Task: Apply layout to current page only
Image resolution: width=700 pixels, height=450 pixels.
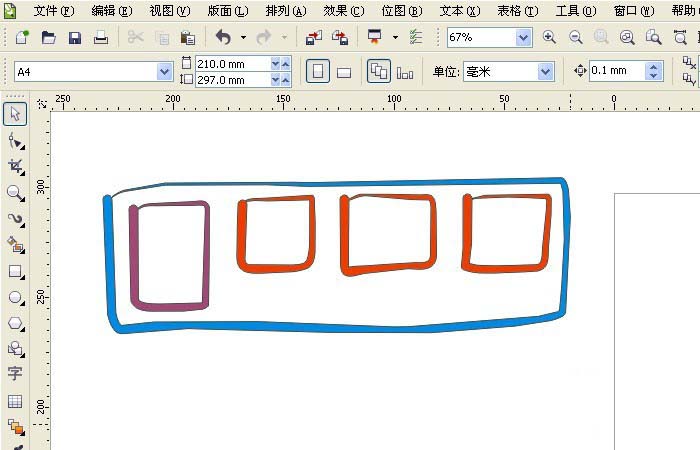Action: point(405,72)
